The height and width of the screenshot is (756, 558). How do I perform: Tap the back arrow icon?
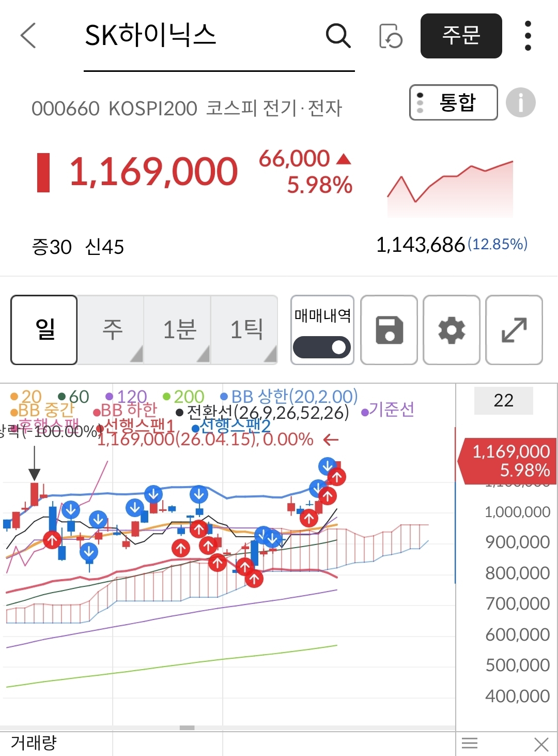coord(28,36)
